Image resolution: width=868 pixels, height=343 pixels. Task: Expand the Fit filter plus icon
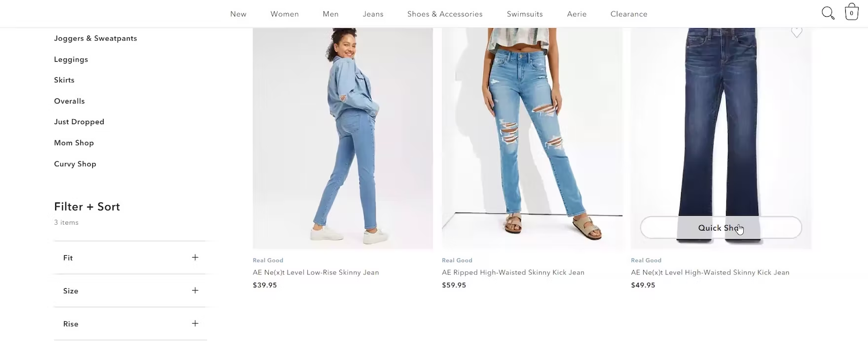click(195, 258)
